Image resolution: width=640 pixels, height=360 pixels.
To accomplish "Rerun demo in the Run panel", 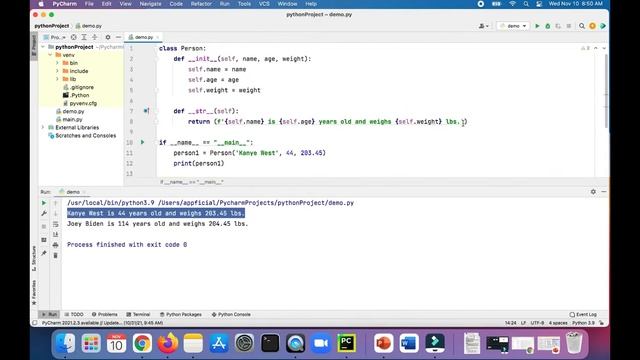I will pyautogui.click(x=44, y=203).
